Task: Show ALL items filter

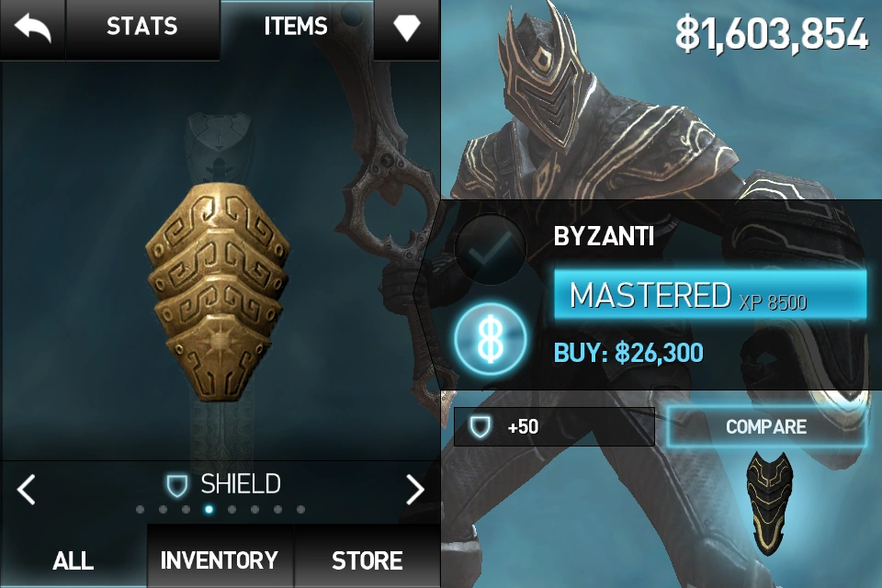Action: tap(73, 560)
